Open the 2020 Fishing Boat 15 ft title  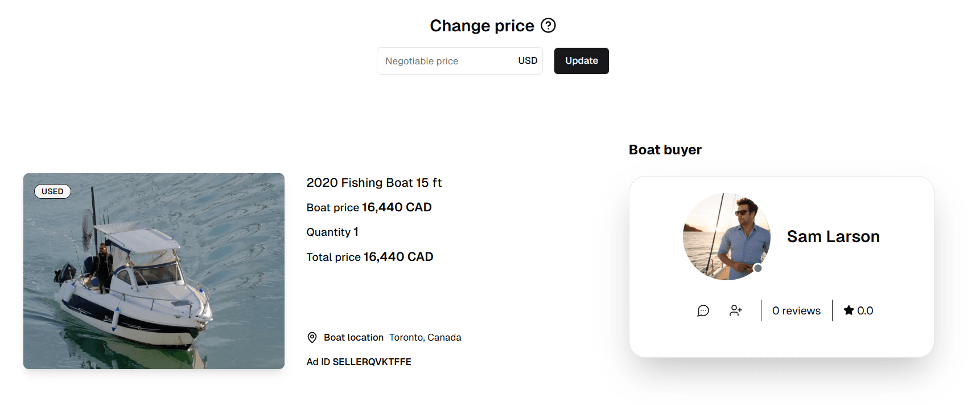pyautogui.click(x=374, y=183)
